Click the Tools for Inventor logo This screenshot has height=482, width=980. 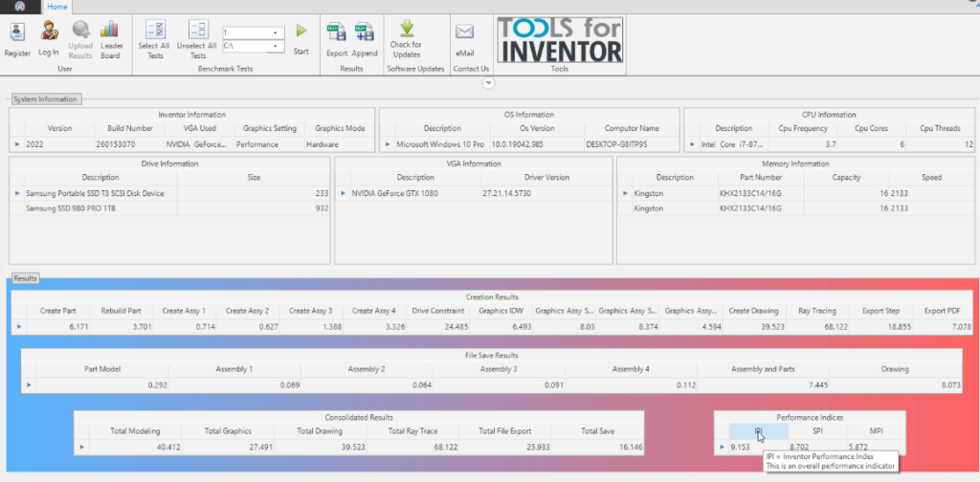click(560, 39)
